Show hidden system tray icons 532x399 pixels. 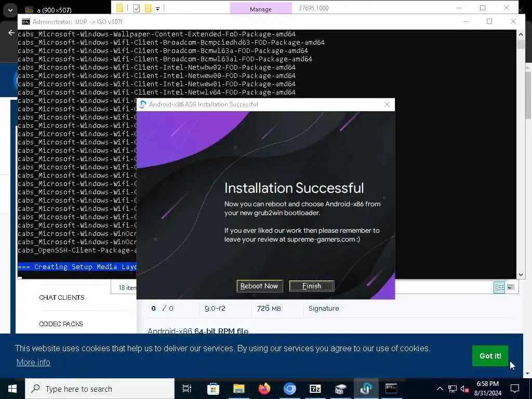click(440, 389)
